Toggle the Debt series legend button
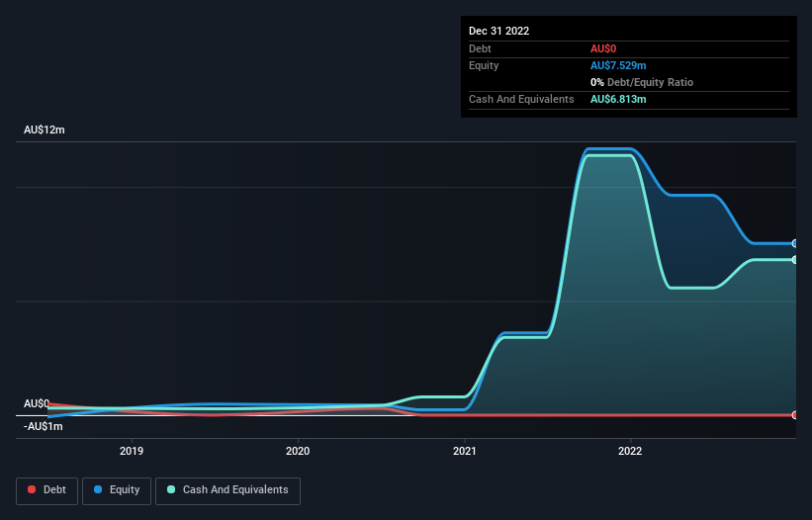Image resolution: width=812 pixels, height=520 pixels. [46, 490]
